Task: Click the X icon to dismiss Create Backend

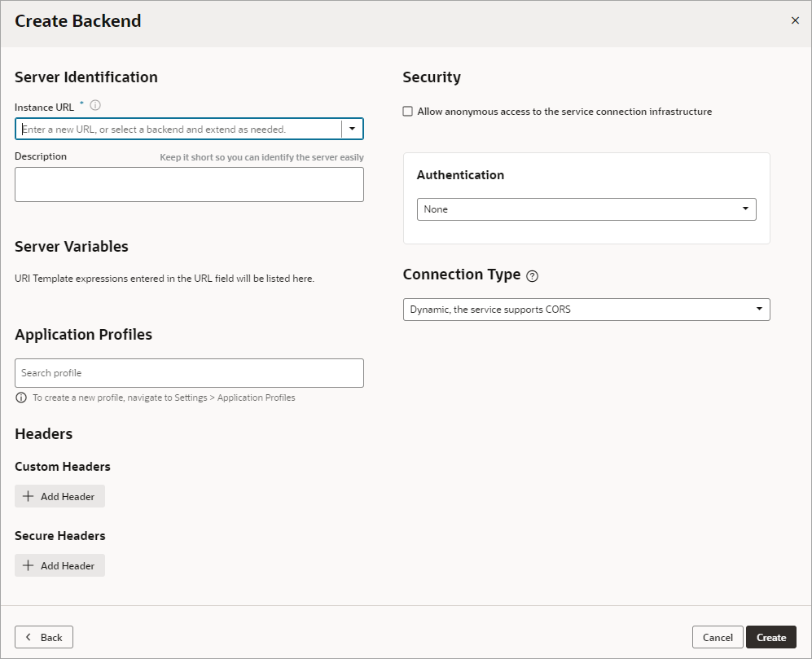Action: coord(795,20)
